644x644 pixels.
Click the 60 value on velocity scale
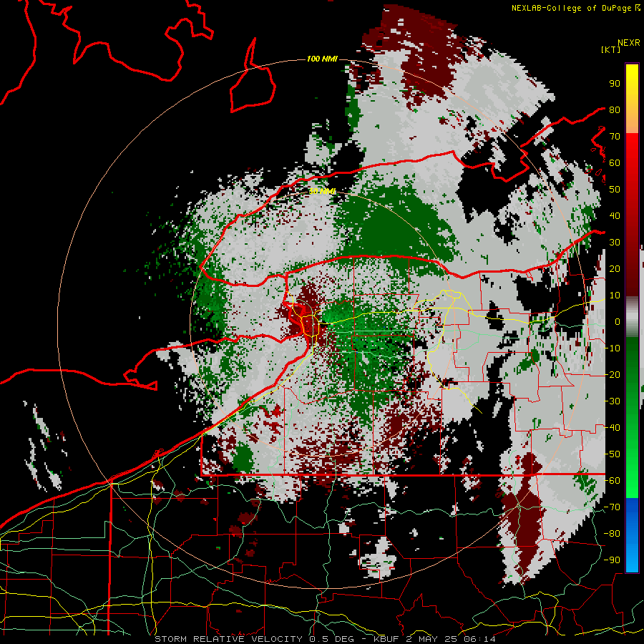pyautogui.click(x=615, y=162)
